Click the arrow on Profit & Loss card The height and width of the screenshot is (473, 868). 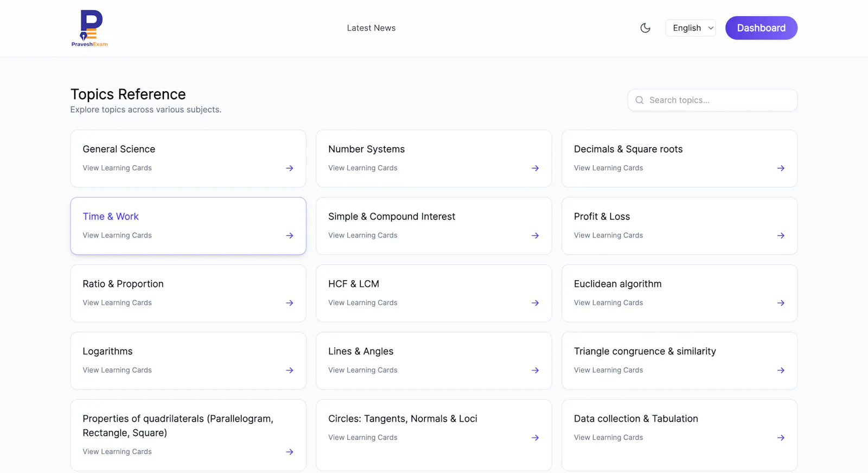pyautogui.click(x=781, y=236)
